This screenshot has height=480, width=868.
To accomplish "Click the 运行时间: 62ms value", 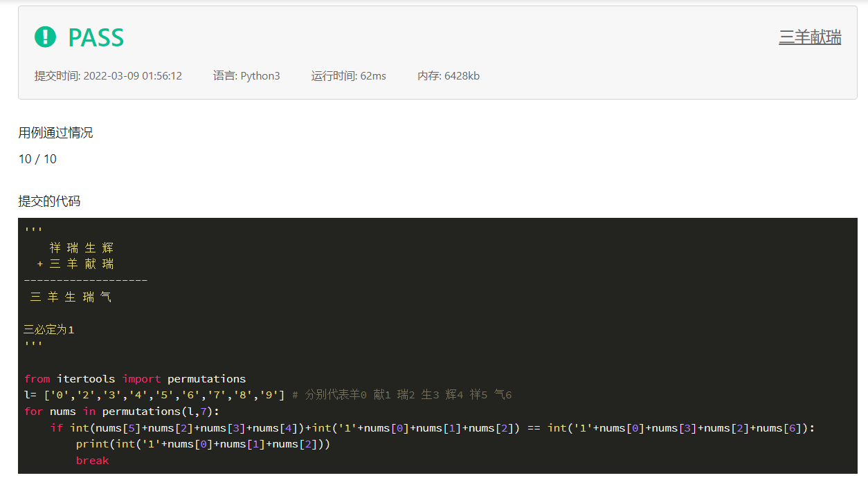I will click(x=349, y=76).
